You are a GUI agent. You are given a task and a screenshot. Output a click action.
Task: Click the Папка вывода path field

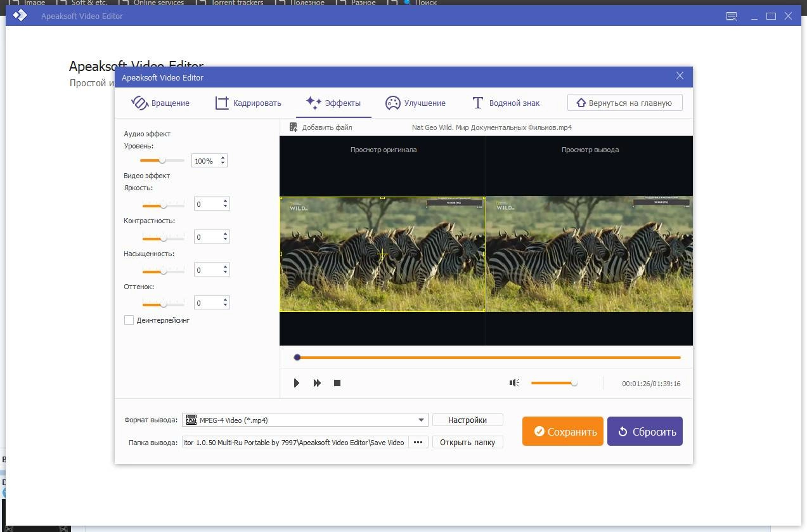(x=295, y=443)
